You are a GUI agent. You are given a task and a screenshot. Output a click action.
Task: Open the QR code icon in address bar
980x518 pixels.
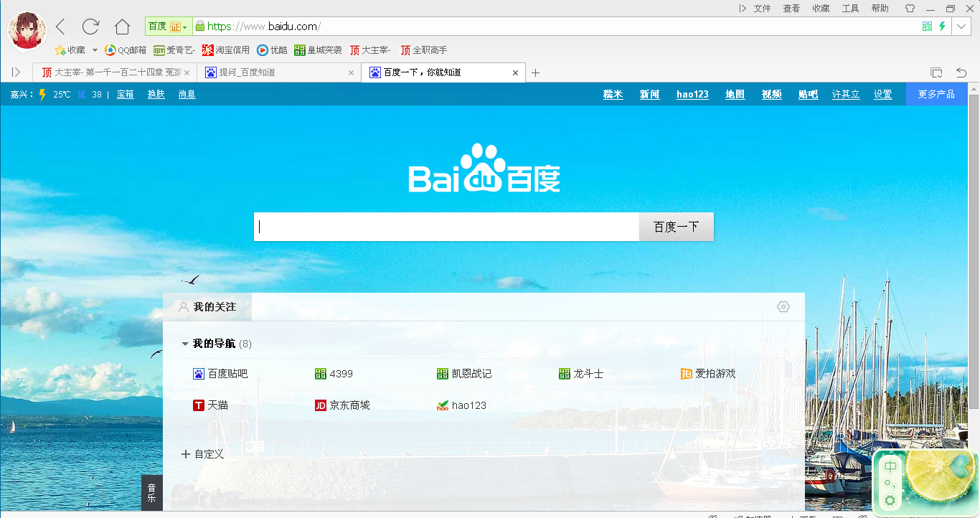pyautogui.click(x=928, y=27)
